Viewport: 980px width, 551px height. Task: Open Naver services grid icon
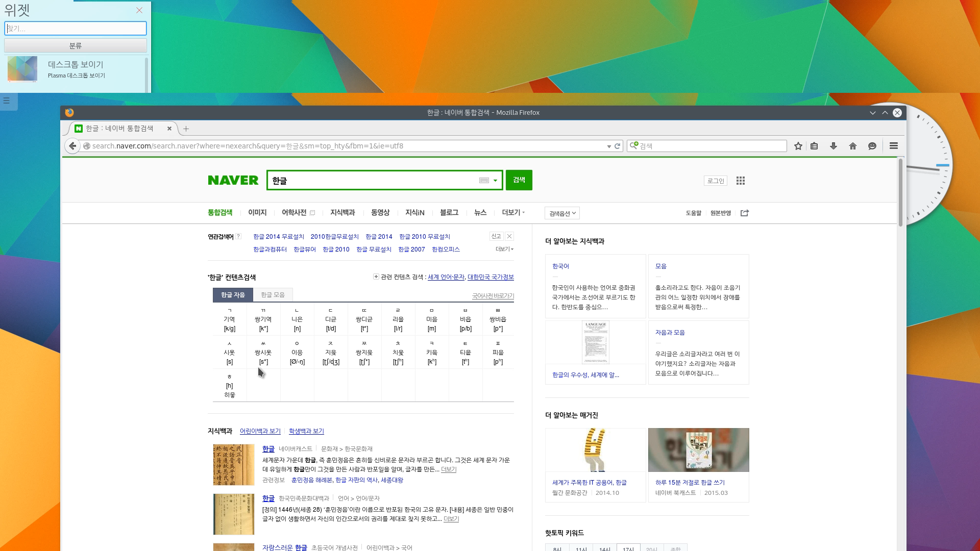pos(741,181)
